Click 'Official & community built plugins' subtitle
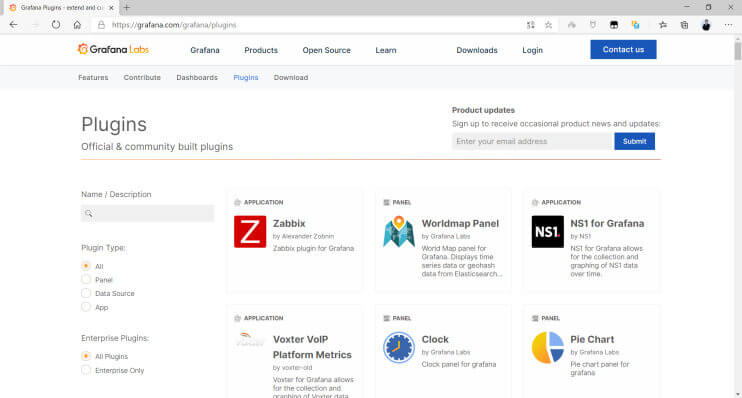 157,147
